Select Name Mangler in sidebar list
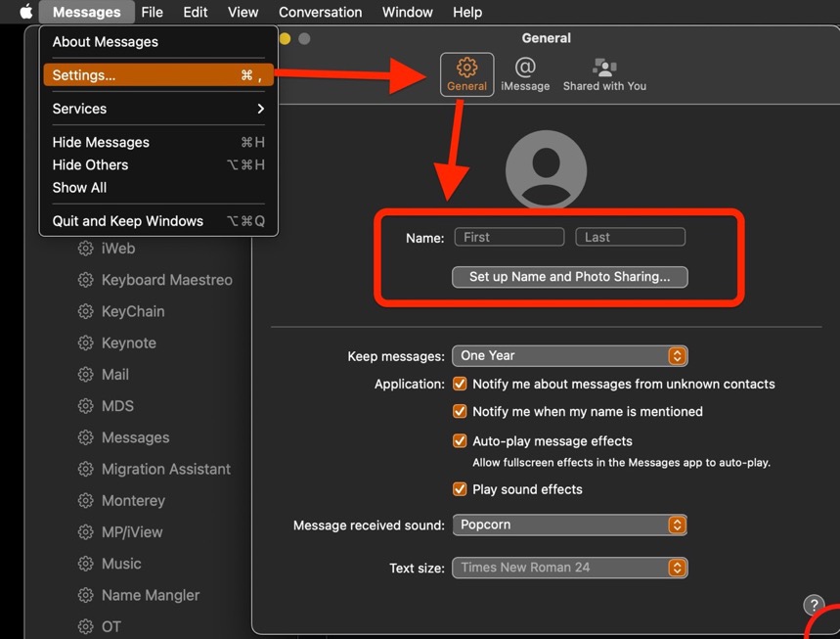The width and height of the screenshot is (840, 639). 151,595
